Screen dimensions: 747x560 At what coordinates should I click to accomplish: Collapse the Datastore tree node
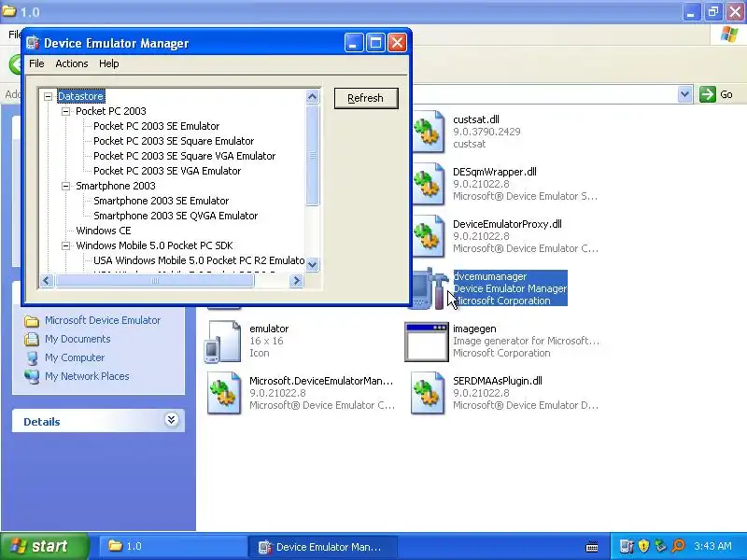click(49, 97)
